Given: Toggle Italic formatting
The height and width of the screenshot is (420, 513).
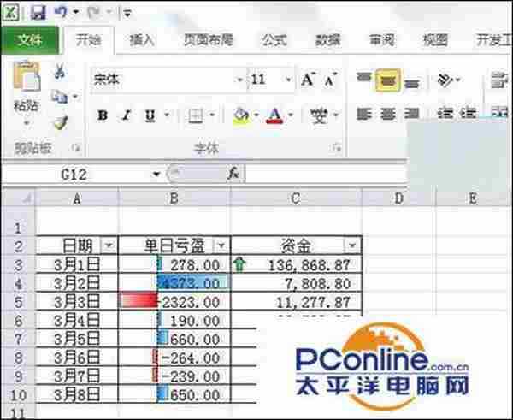Looking at the screenshot, I should [x=127, y=115].
